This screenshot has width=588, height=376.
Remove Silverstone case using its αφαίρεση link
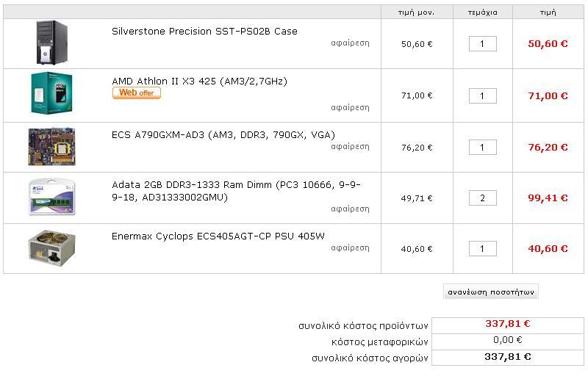click(x=350, y=43)
